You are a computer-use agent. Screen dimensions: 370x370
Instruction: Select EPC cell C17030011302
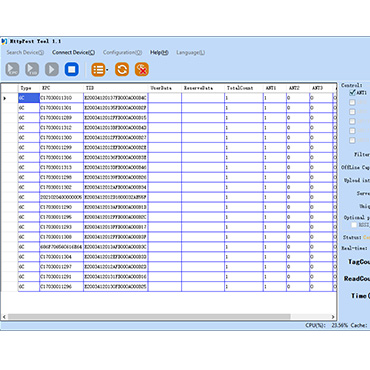61,187
